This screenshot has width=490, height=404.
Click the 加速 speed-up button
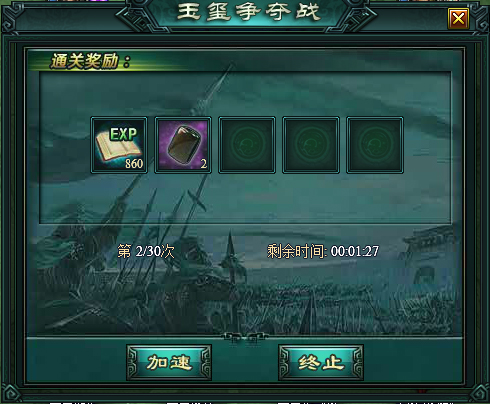(169, 362)
